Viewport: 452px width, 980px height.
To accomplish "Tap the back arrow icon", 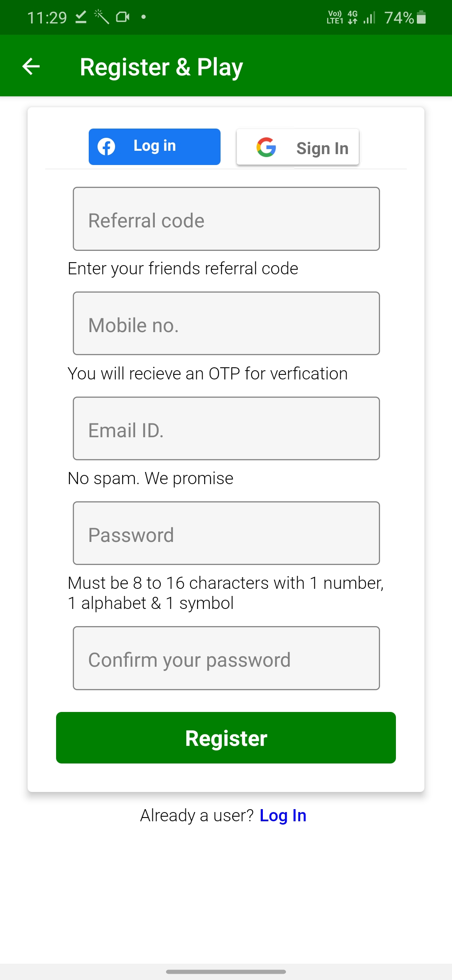I will [x=31, y=66].
